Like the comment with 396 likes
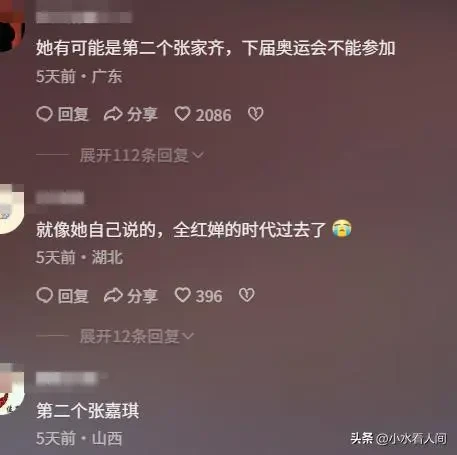Screen dimensions: 457x455 pyautogui.click(x=182, y=295)
